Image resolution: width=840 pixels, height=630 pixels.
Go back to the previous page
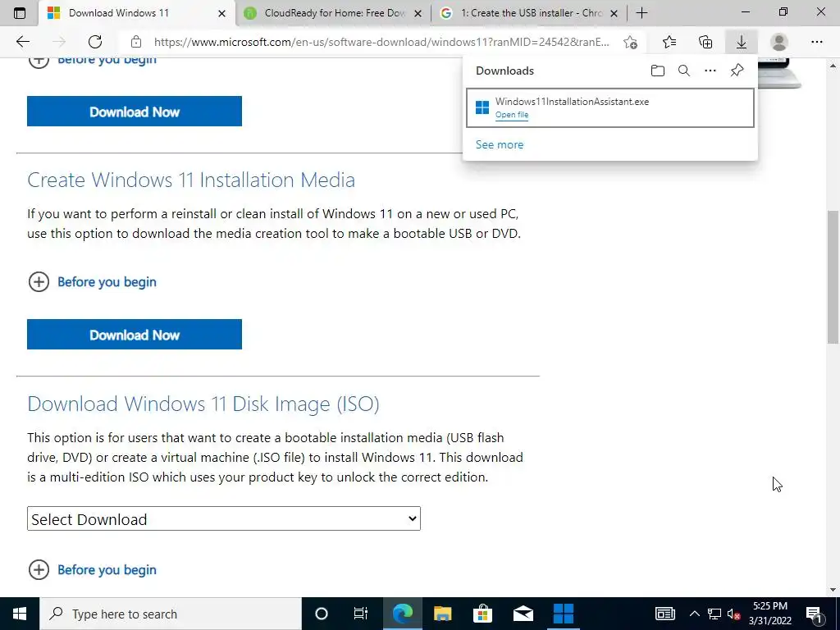23,42
